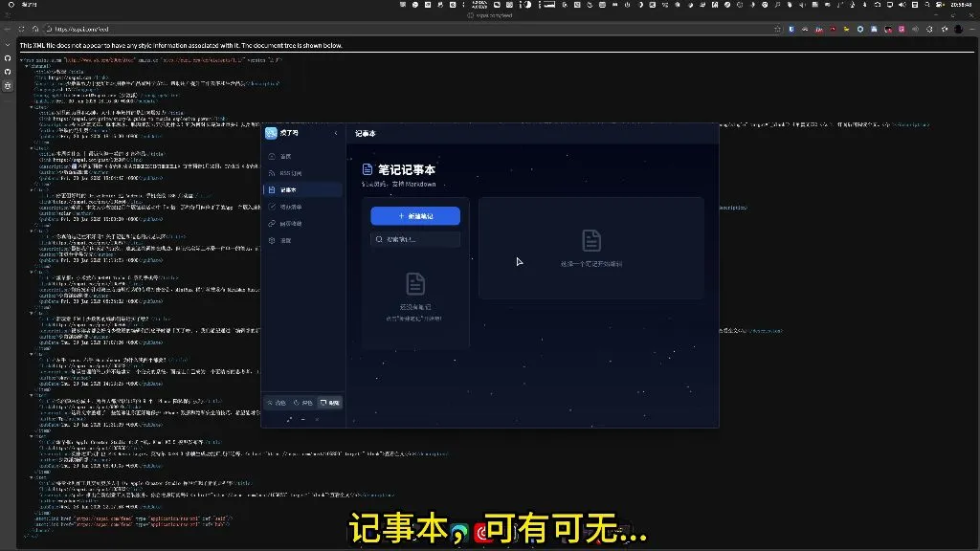
Task: Collapse the sidebar using the chevron arrow
Action: [333, 132]
